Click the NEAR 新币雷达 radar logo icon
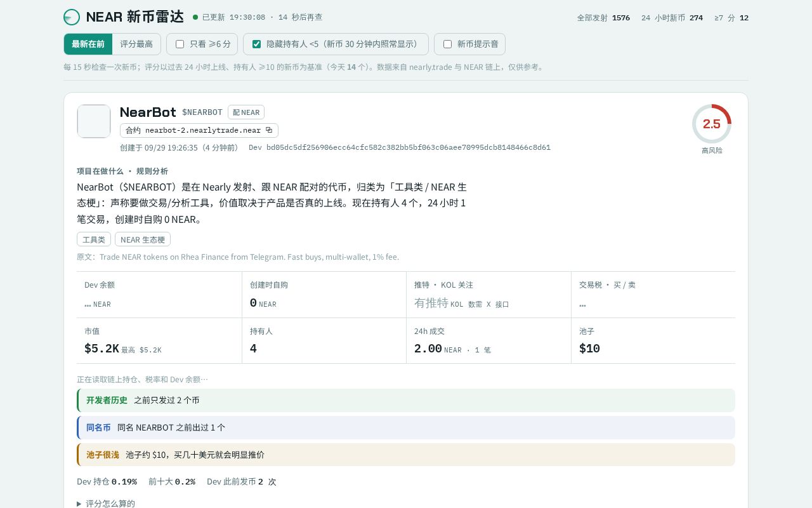 72,17
